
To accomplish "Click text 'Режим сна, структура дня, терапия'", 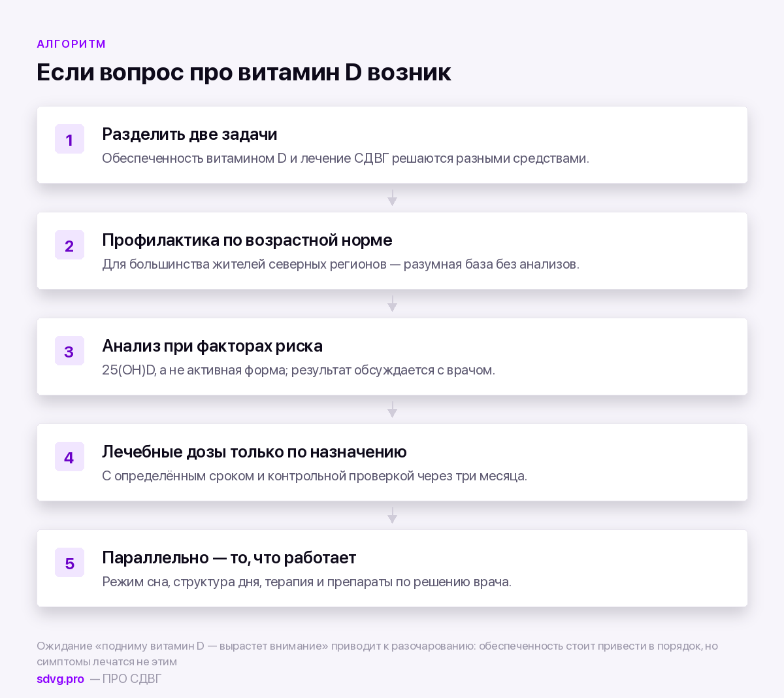I will click(208, 582).
